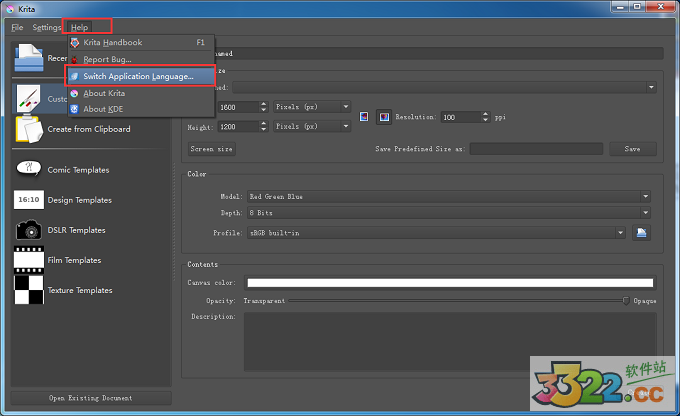Click the Save Predefined Size name field
The image size is (680, 416).
click(x=536, y=149)
